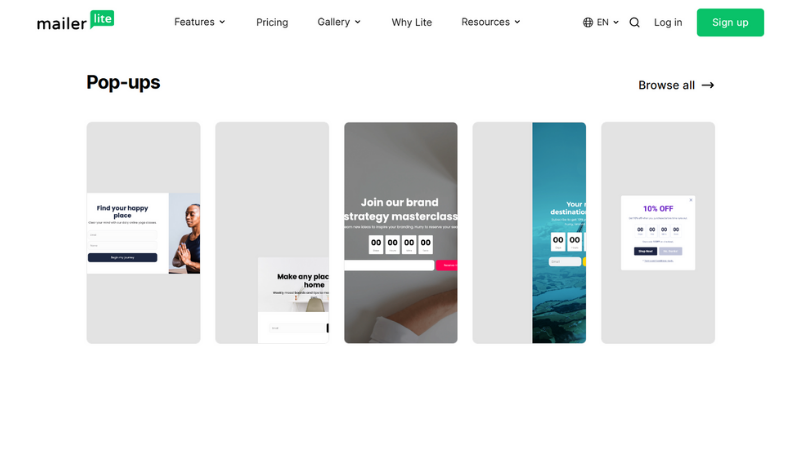Click the MailerLite logo

point(76,20)
